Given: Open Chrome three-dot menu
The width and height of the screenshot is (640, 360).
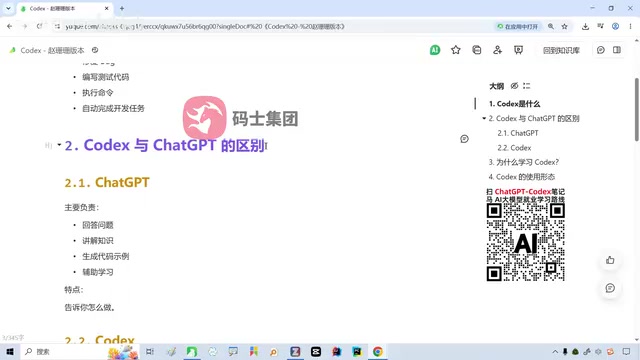Looking at the screenshot, I should pos(630,26).
